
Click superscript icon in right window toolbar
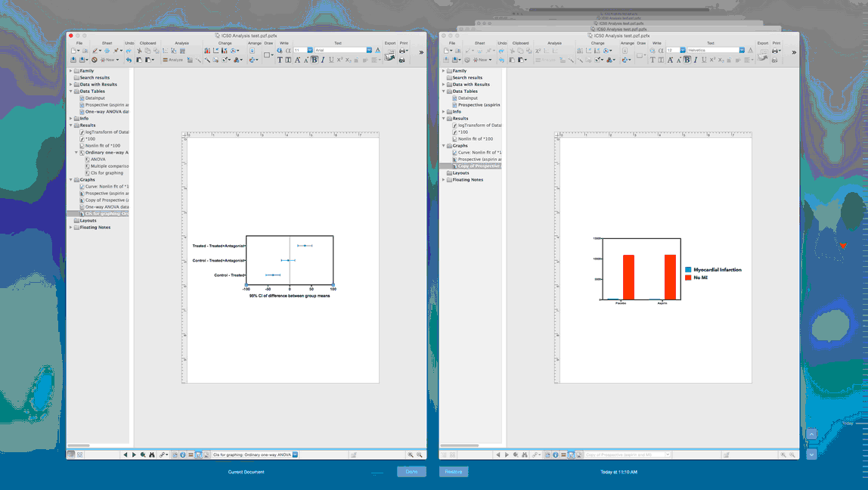tap(712, 60)
